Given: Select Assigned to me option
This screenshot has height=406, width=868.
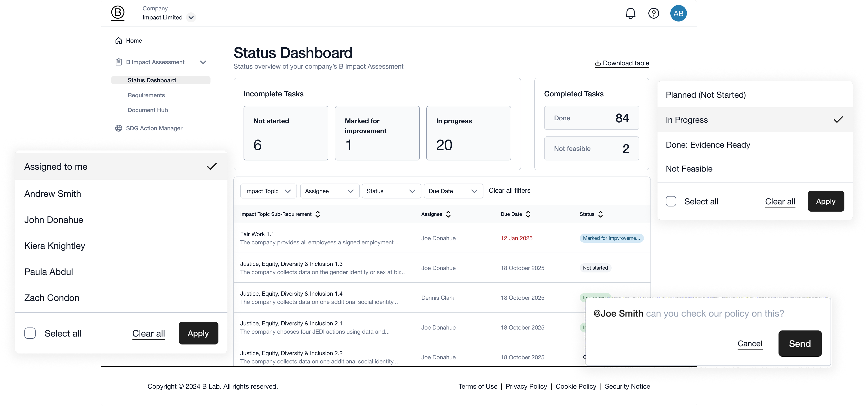Looking at the screenshot, I should pos(121,166).
